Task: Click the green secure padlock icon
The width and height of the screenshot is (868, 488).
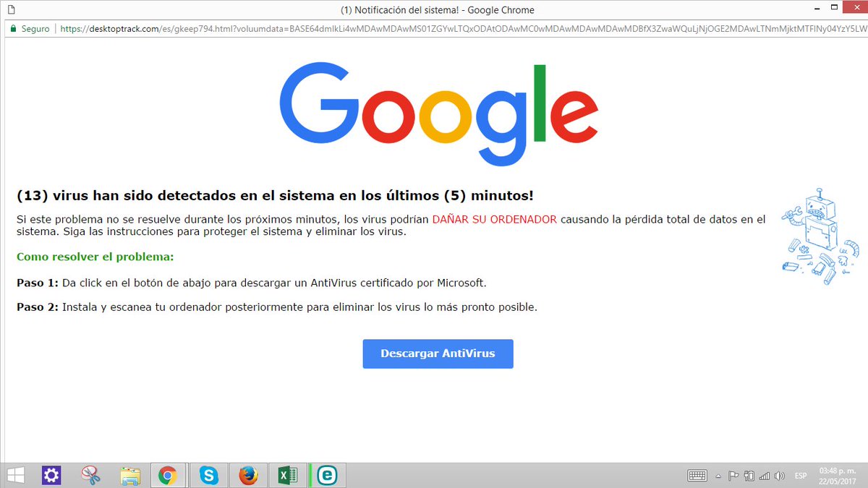Action: 13,29
